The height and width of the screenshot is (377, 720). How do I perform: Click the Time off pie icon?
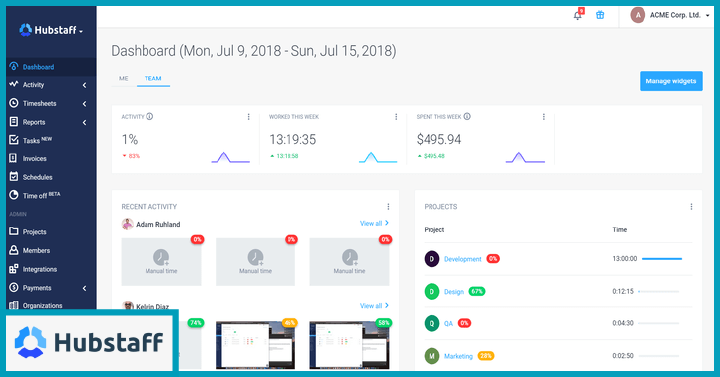(14, 195)
